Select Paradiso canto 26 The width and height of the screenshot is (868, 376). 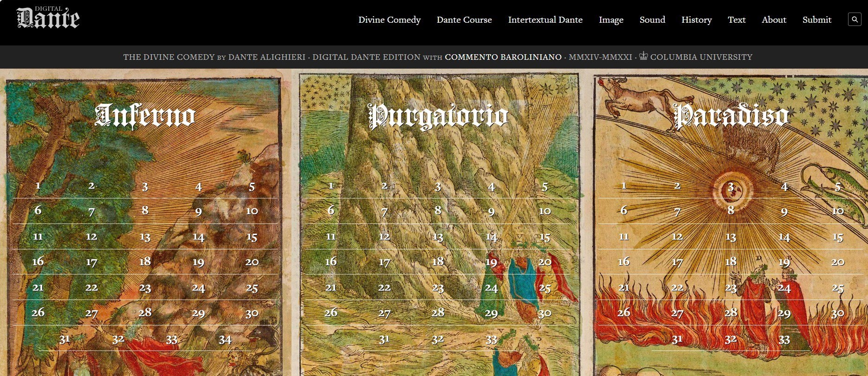click(624, 312)
